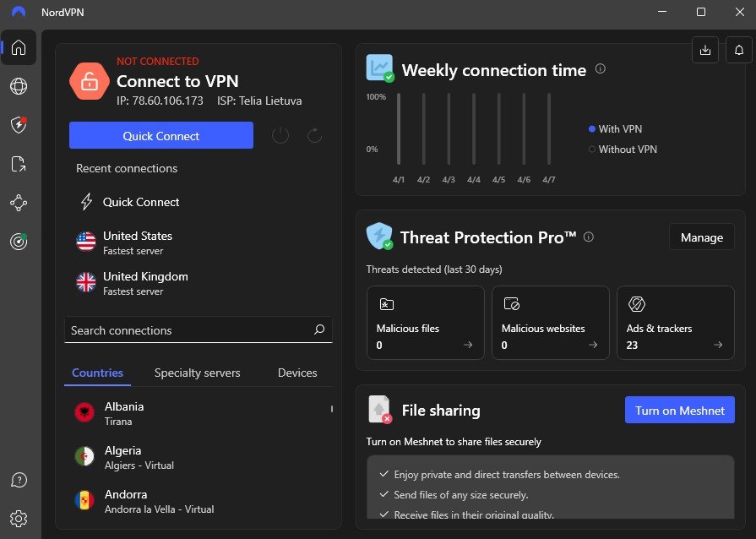Click the ISP: Telia Lietuva text
Image resolution: width=756 pixels, height=539 pixels.
[x=259, y=101]
